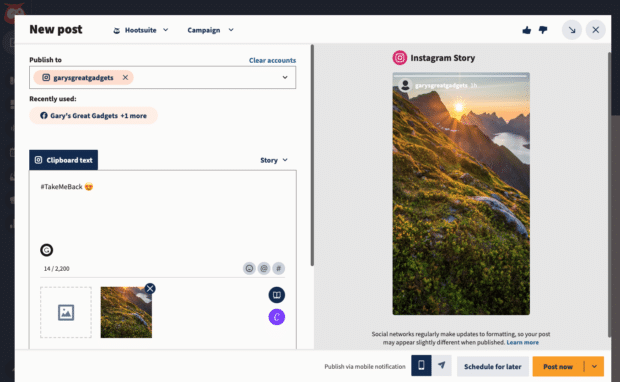Screen dimensions: 620x382
Task: Click the Post now button
Action: pyautogui.click(x=558, y=367)
